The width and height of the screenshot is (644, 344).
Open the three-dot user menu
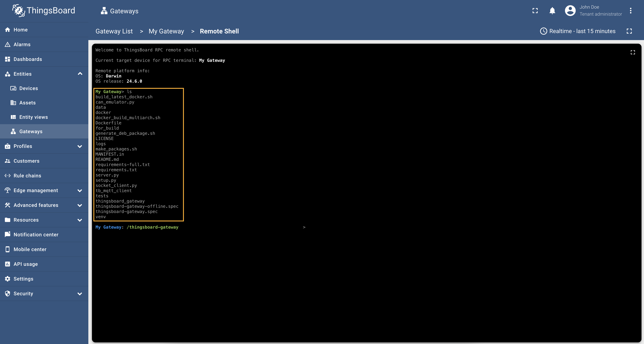631,11
